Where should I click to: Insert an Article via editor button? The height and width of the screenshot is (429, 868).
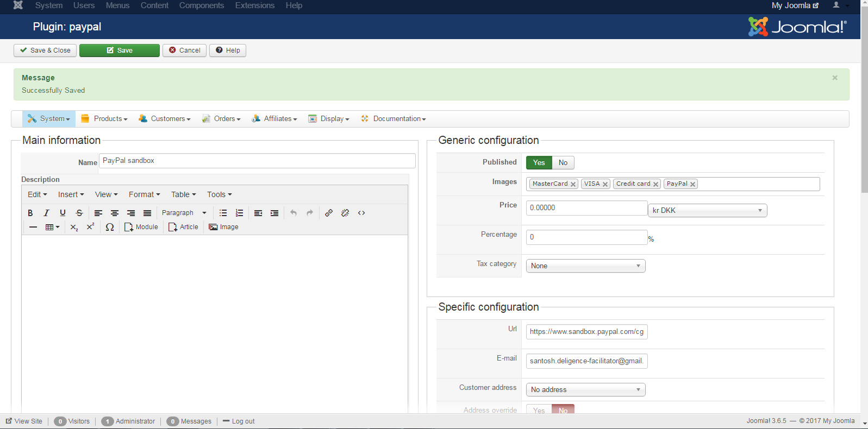pyautogui.click(x=184, y=227)
